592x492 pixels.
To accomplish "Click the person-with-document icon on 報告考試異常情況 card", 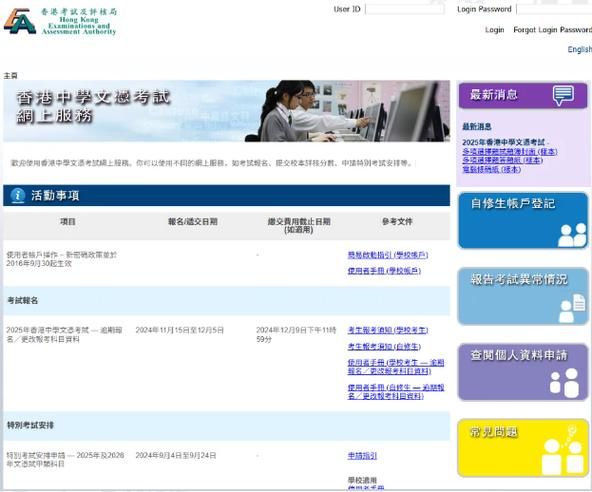I will point(572,308).
